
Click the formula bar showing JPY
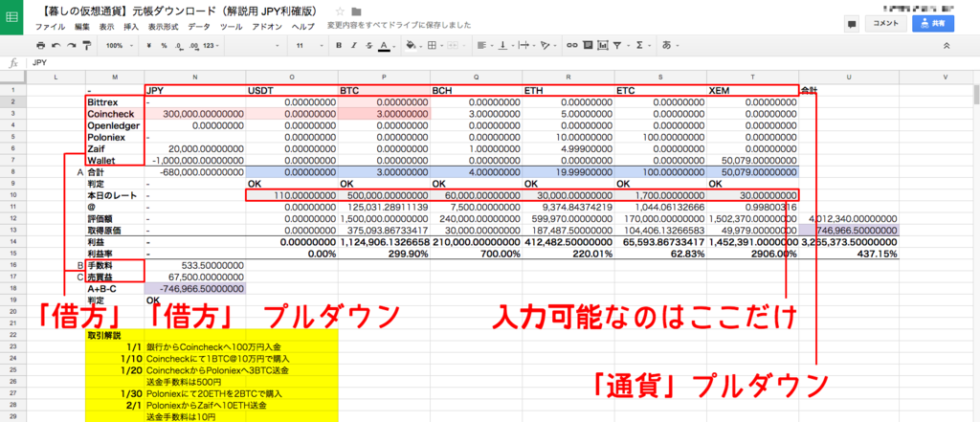click(x=500, y=63)
